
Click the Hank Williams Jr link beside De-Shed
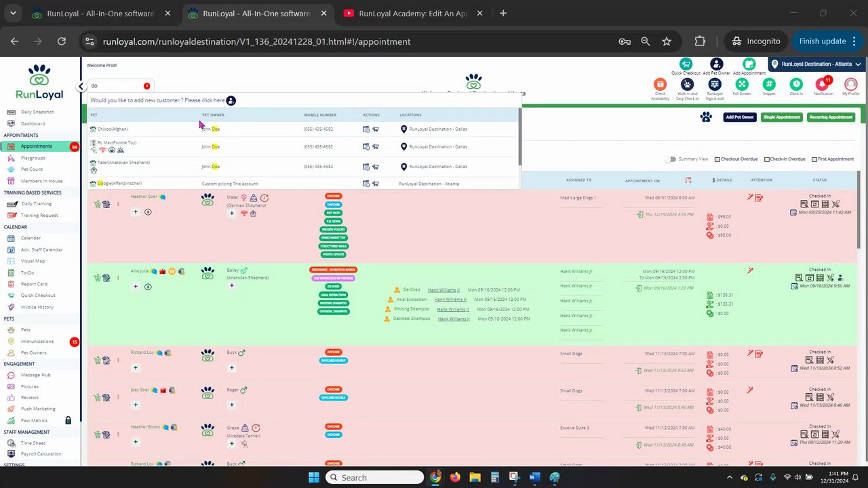click(443, 290)
